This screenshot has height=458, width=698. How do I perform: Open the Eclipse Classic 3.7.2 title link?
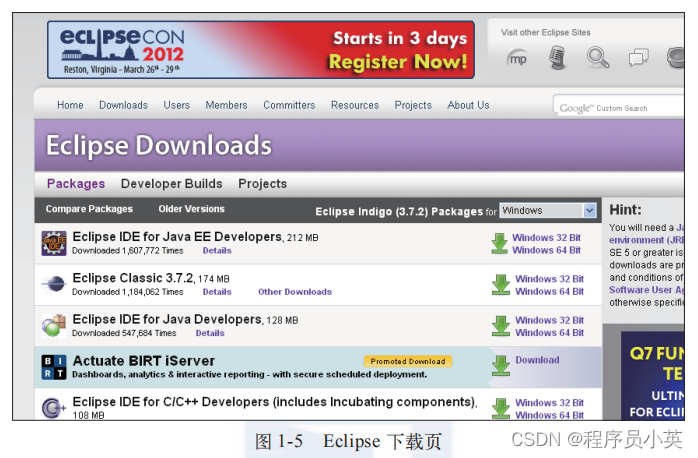[x=133, y=278]
